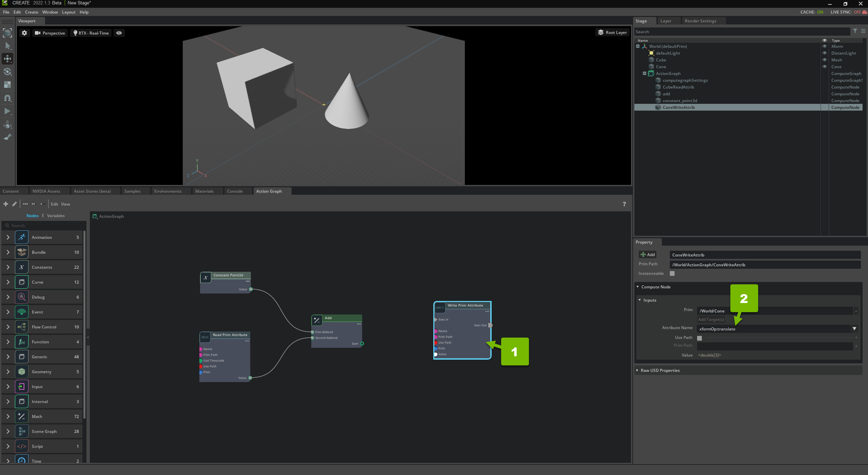Click the Math category icon
The width and height of the screenshot is (868, 475).
pos(22,417)
